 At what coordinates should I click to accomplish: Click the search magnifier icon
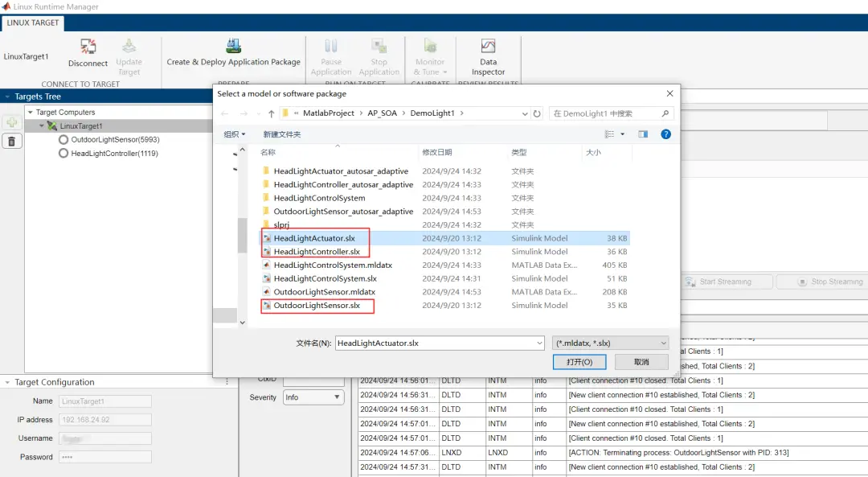[x=665, y=113]
